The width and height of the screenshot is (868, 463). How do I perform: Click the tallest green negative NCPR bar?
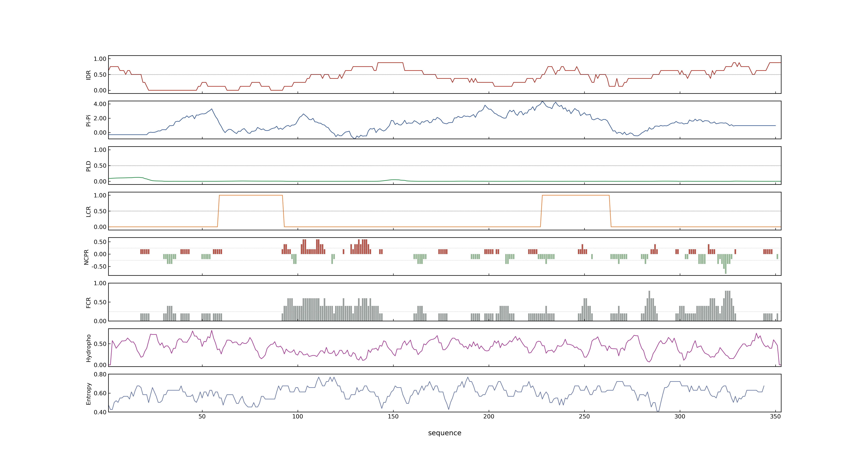726,264
